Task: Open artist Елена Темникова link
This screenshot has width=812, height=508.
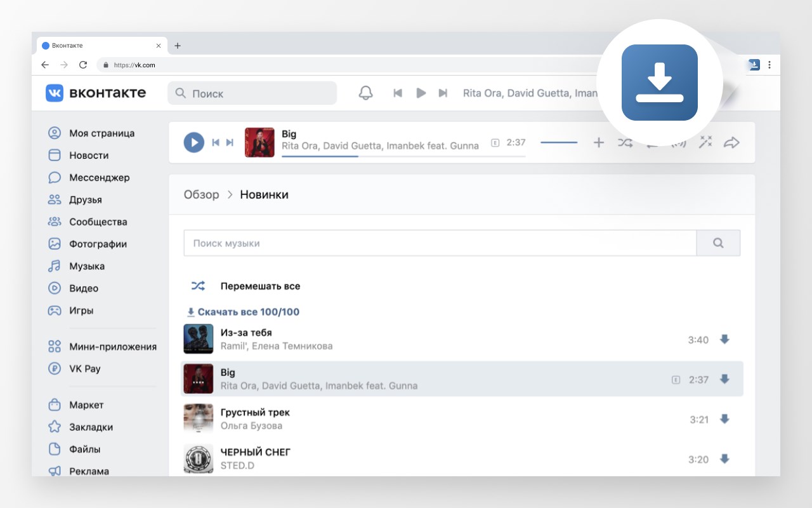Action: [x=292, y=347]
